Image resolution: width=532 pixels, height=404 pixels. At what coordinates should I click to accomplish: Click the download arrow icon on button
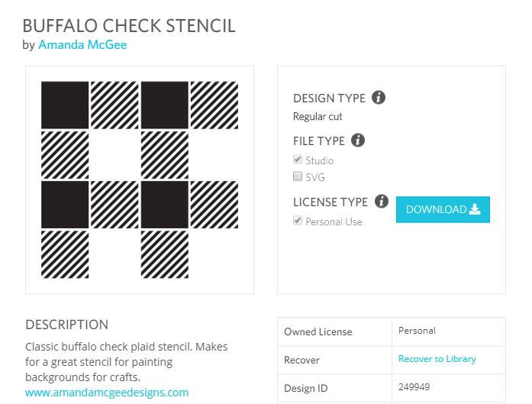475,209
